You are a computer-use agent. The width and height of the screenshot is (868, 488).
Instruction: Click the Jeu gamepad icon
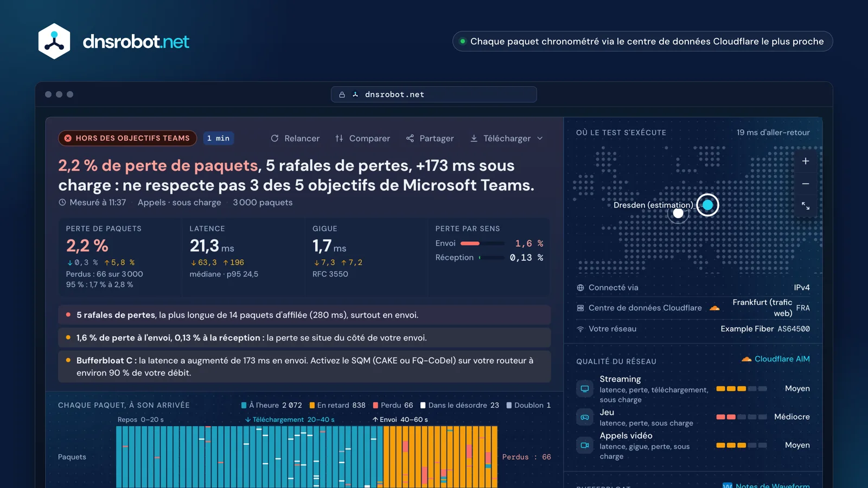[x=585, y=417]
